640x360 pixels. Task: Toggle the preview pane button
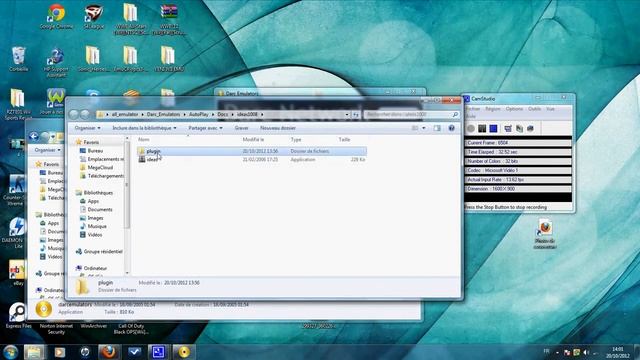437,128
